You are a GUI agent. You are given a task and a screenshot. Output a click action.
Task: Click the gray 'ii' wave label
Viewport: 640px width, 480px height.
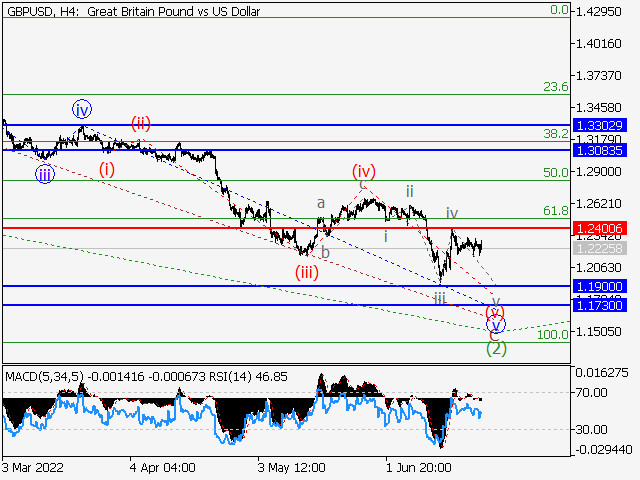(409, 191)
